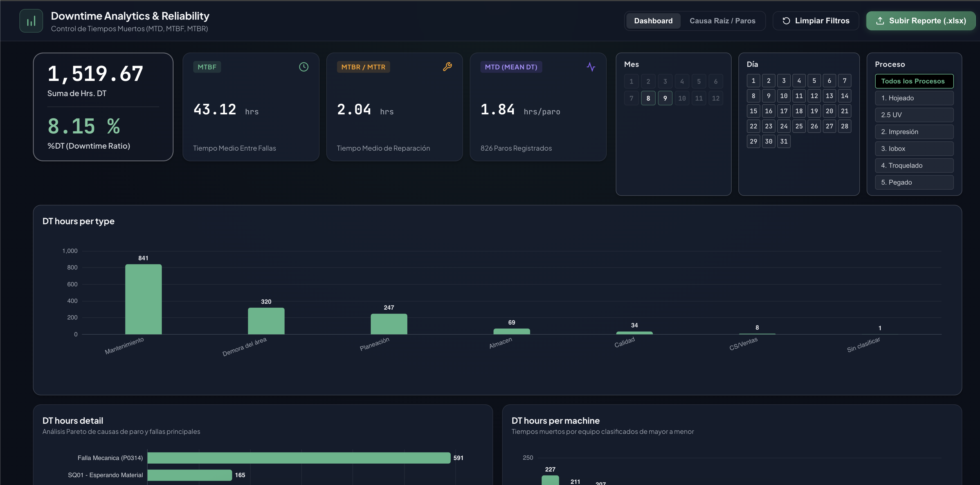
Task: Click the DT hours per type heading
Action: click(x=78, y=221)
